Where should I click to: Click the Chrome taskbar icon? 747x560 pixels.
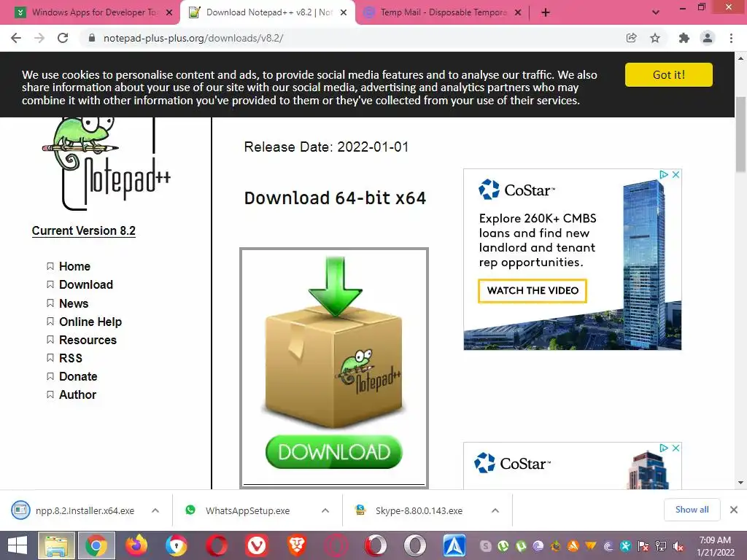(x=96, y=545)
